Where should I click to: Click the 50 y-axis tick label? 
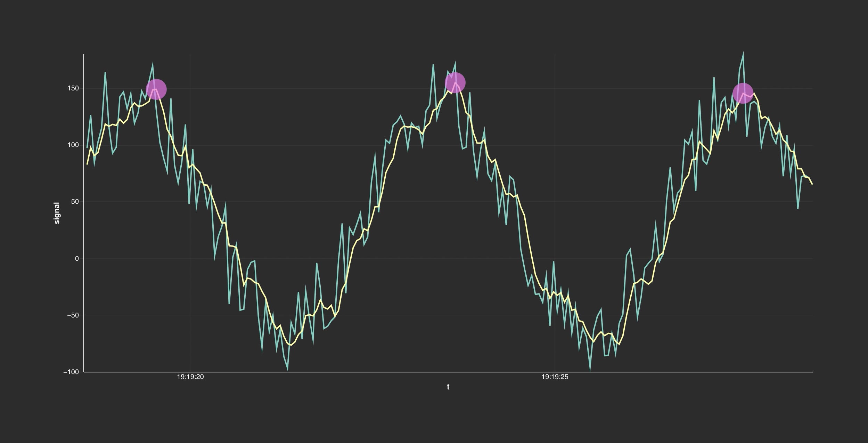tap(75, 202)
